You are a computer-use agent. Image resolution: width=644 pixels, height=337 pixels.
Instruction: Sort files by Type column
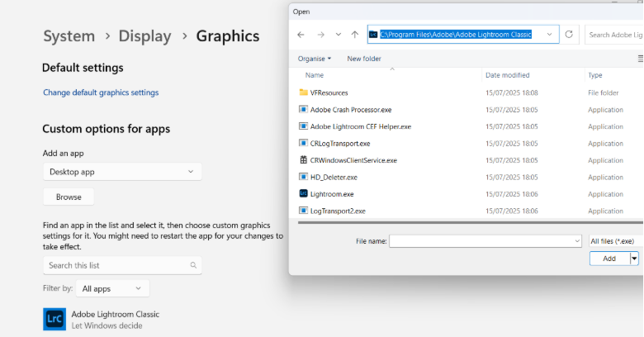pos(595,75)
